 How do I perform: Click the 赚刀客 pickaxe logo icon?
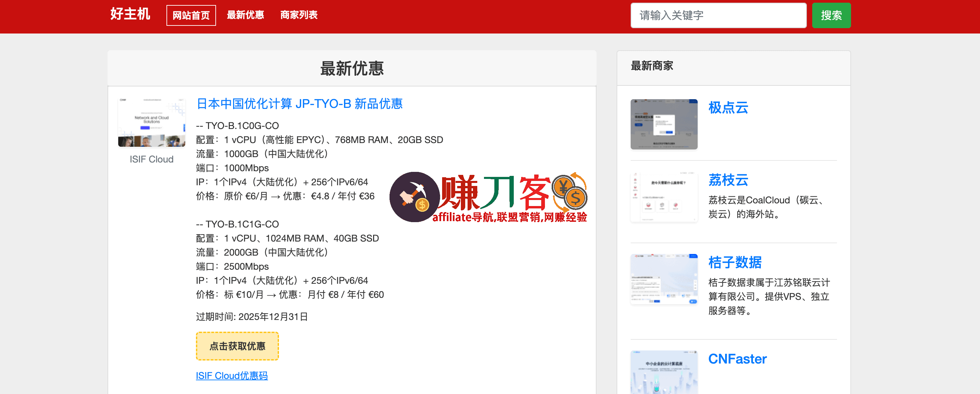(x=414, y=197)
